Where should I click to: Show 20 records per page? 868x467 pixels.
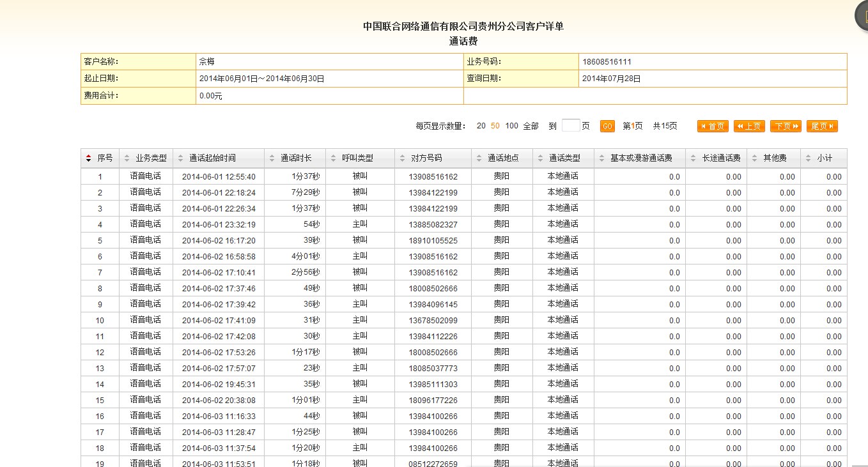tap(481, 126)
